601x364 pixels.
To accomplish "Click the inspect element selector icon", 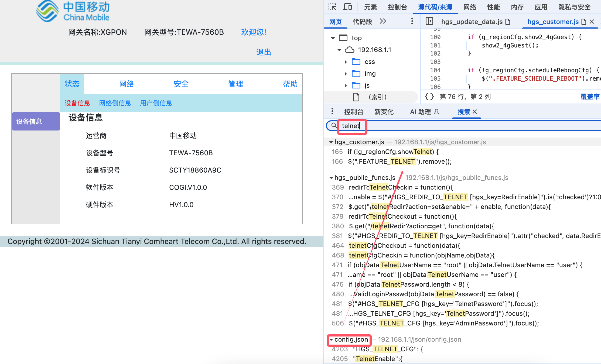I will click(332, 7).
